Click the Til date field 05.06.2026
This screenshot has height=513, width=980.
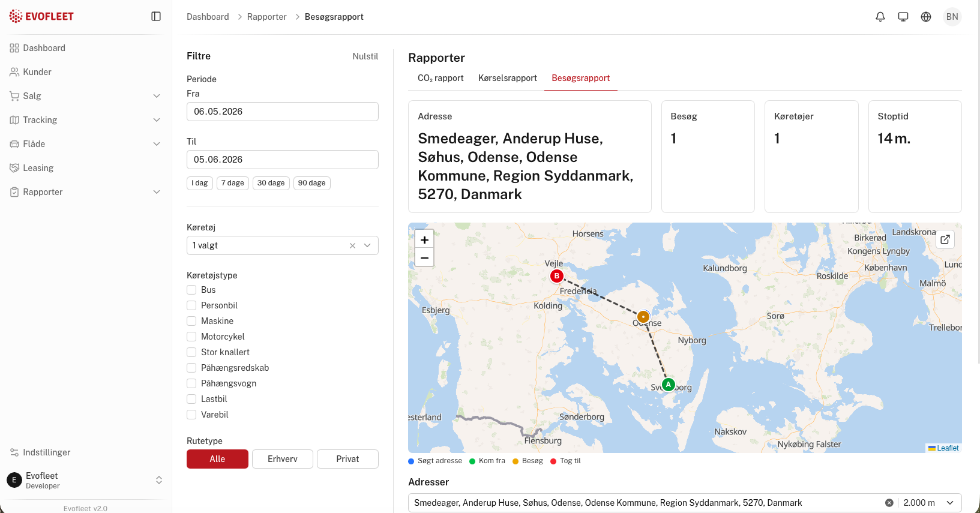coord(283,160)
